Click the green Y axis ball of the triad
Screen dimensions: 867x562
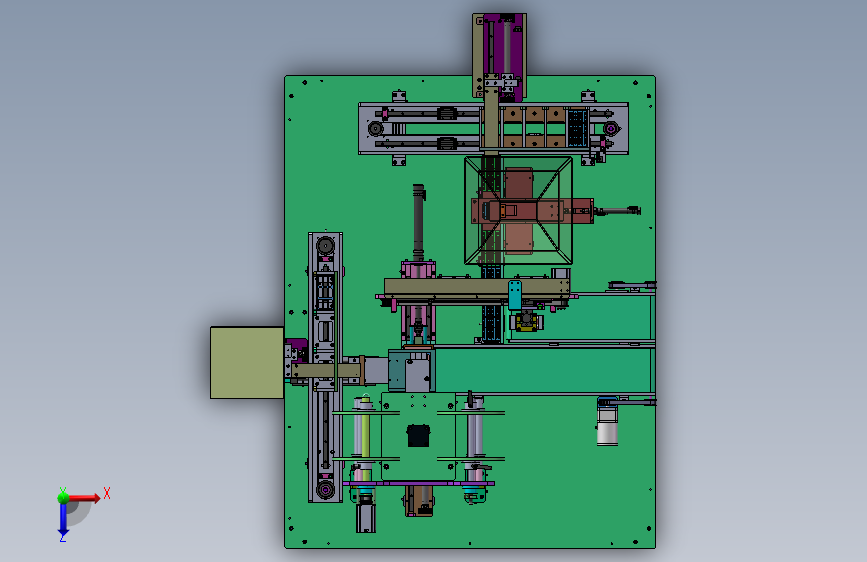[x=63, y=497]
